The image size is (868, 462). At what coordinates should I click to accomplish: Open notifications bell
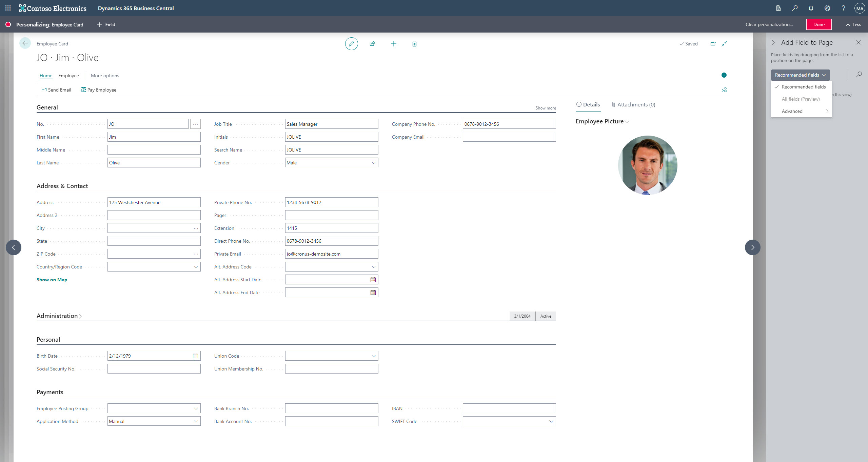click(x=811, y=8)
